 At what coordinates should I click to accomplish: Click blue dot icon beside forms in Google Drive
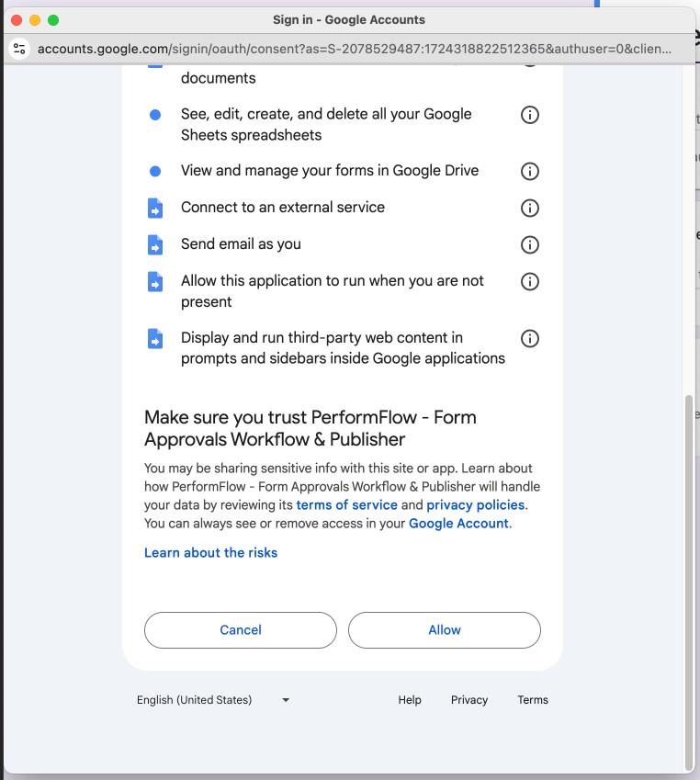click(155, 171)
